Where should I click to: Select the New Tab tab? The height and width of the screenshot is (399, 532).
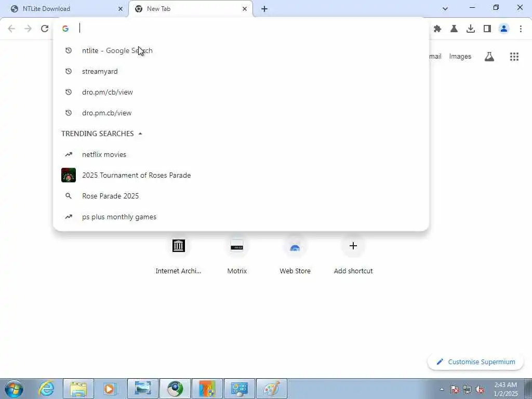(191, 9)
